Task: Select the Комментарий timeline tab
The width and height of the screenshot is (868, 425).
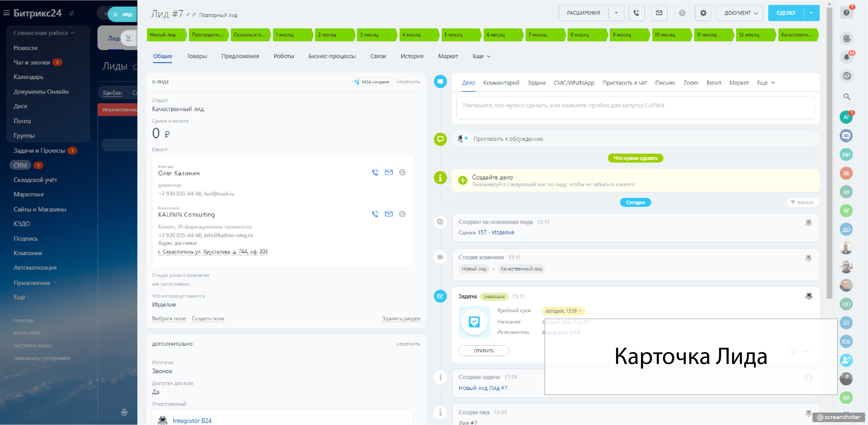Action: [x=501, y=83]
